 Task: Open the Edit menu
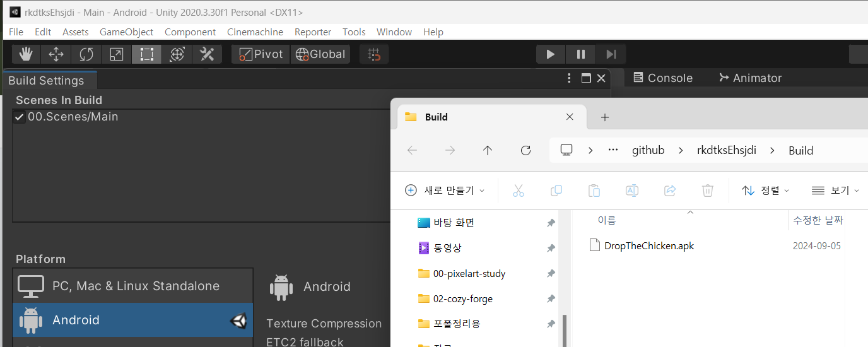43,32
